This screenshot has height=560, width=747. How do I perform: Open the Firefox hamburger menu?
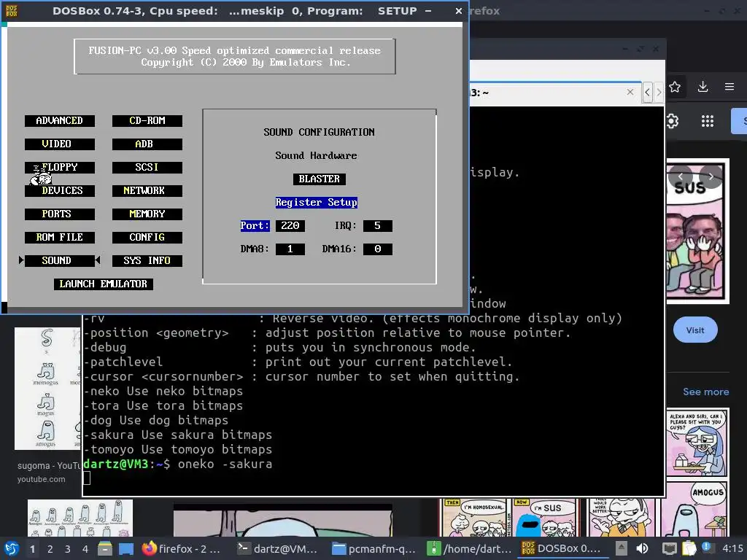729,87
